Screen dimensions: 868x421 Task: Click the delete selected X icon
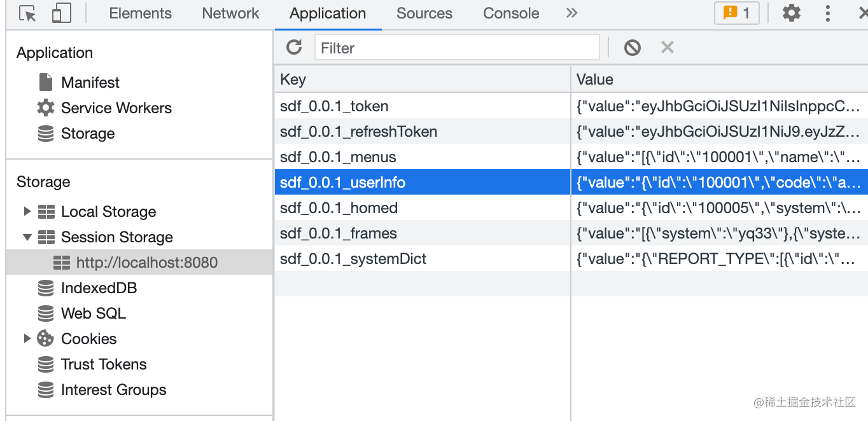667,47
